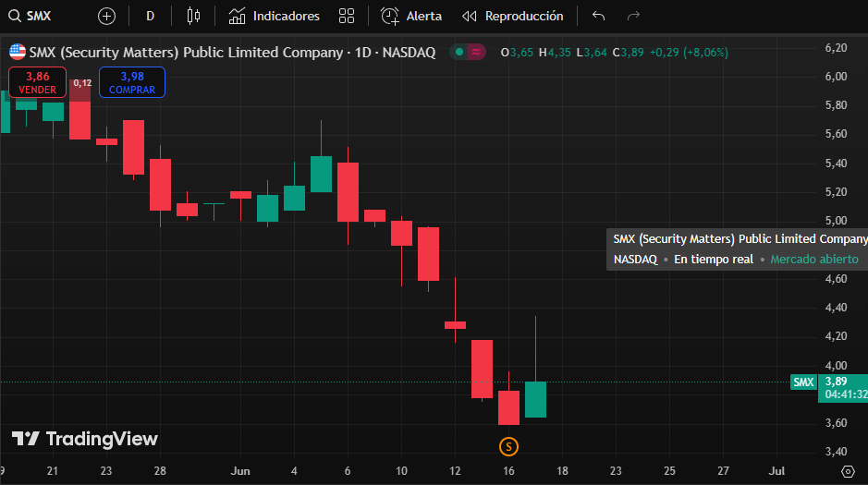Open the indicator templates grid icon

(347, 16)
